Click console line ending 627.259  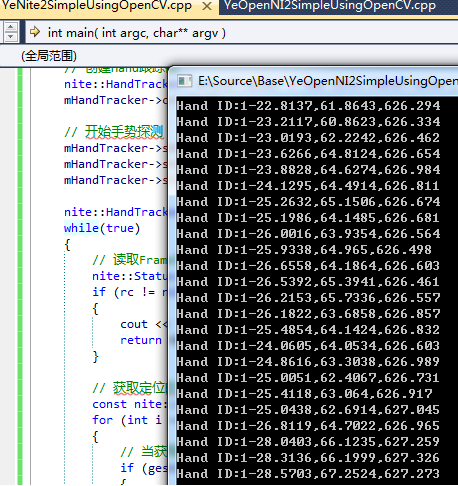click(308, 442)
